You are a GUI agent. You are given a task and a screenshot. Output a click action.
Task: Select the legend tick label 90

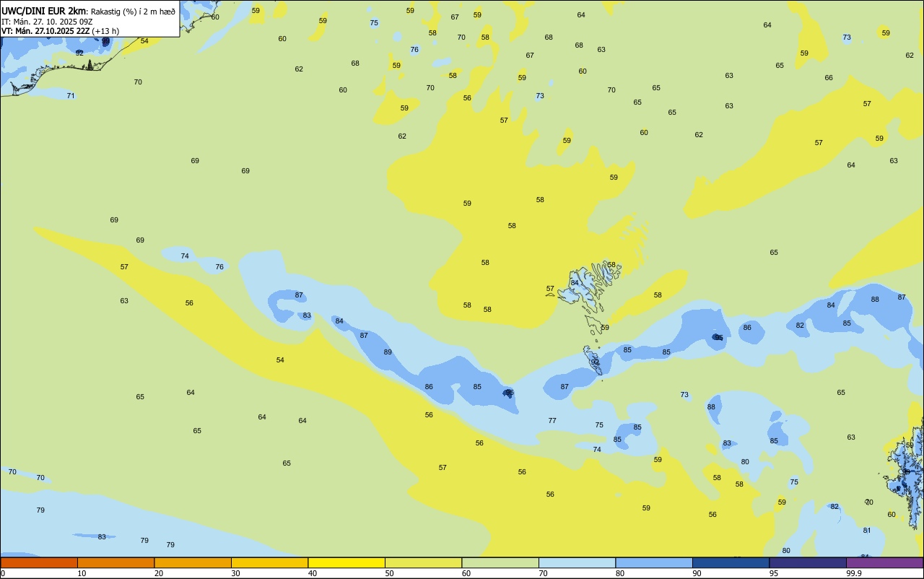click(x=697, y=573)
